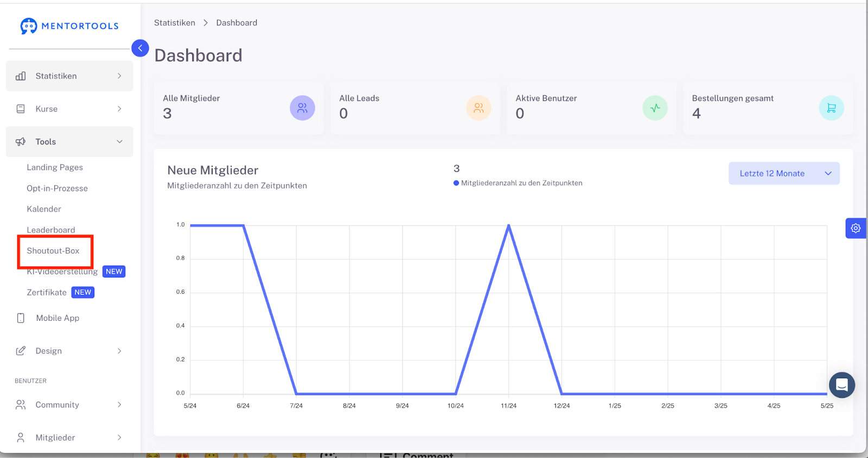Click the 11/24 peak data point
The height and width of the screenshot is (458, 868).
click(x=509, y=225)
